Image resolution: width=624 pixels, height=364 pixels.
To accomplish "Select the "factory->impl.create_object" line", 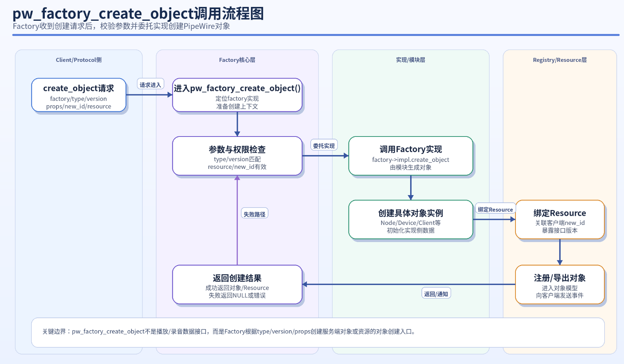I will pyautogui.click(x=411, y=160).
